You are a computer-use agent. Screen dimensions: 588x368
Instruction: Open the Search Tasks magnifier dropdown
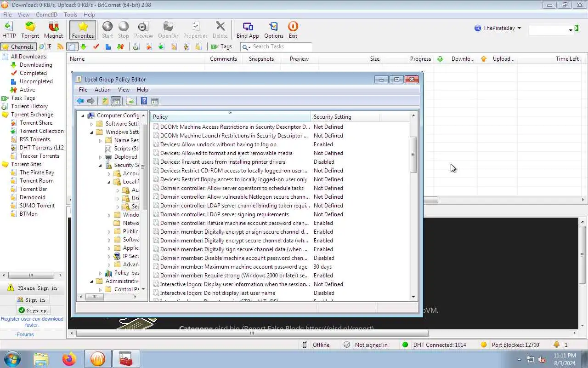pyautogui.click(x=246, y=47)
